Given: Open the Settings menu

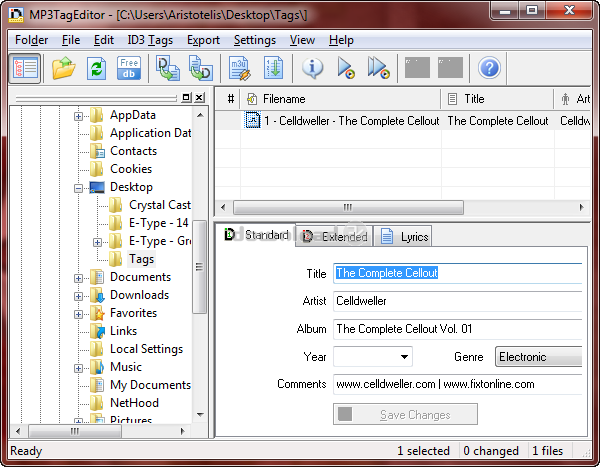Looking at the screenshot, I should (x=254, y=40).
